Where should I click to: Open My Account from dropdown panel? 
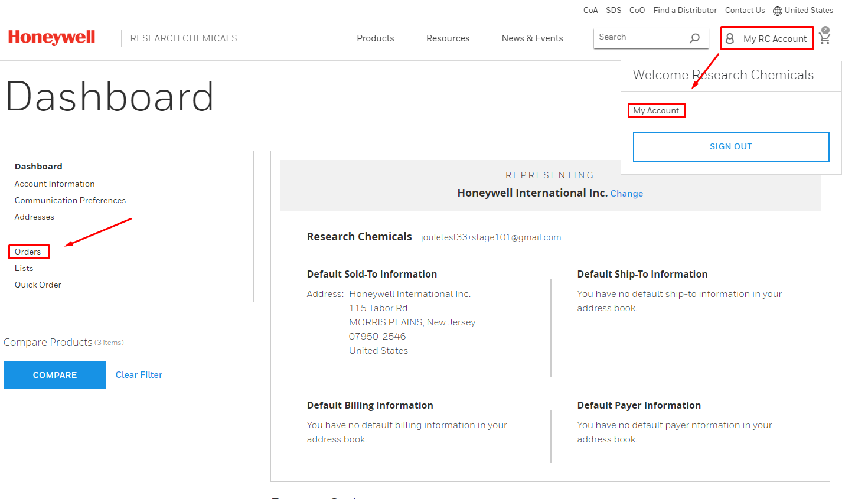coord(656,110)
